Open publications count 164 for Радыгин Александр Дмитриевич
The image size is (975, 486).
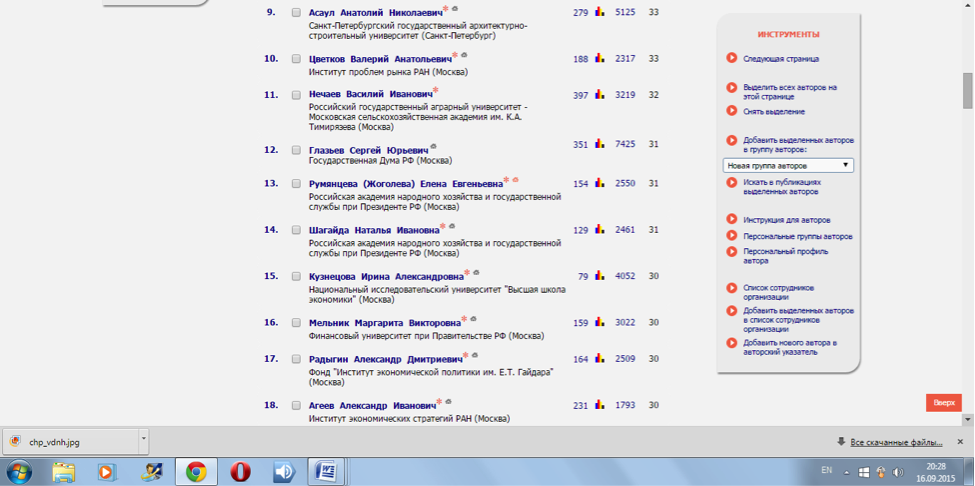[x=580, y=359]
